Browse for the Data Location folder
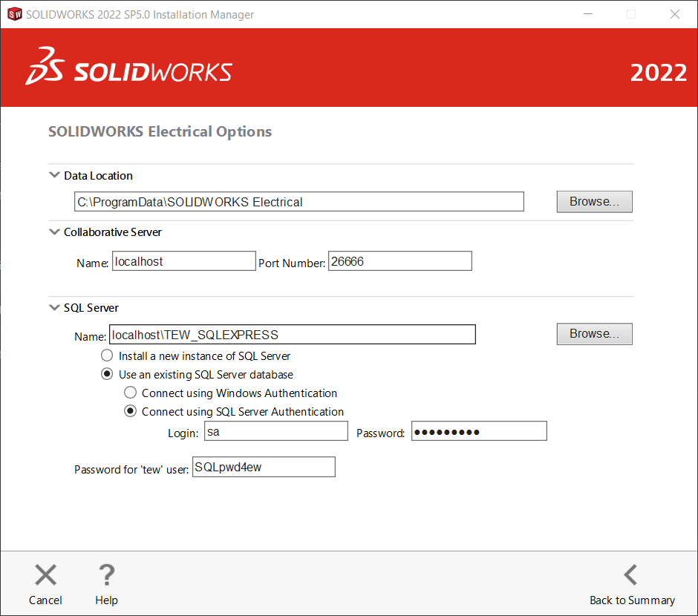The image size is (698, 616). (x=594, y=202)
